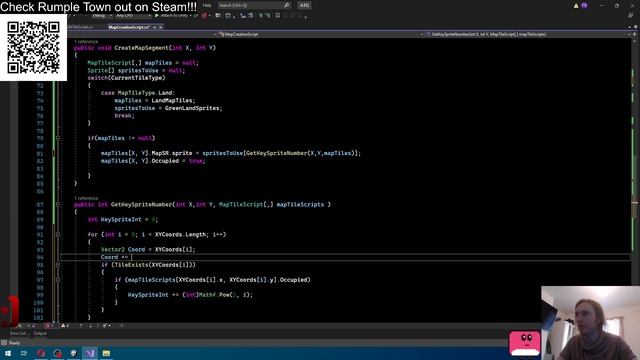Collapse the if mapTileScripts Occupied block

click(x=58, y=280)
